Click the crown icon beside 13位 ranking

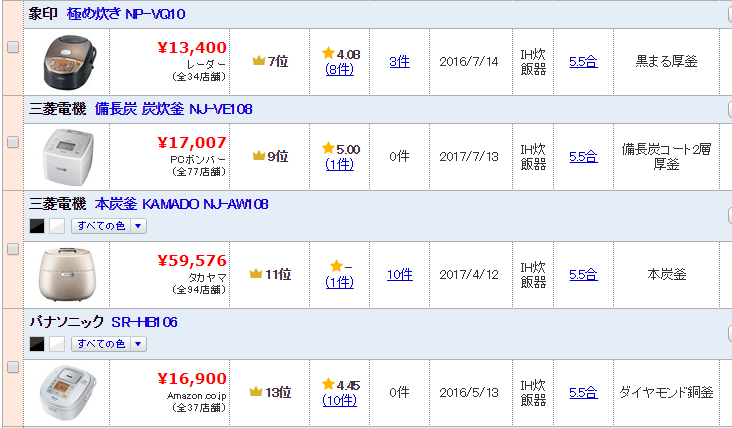click(256, 392)
